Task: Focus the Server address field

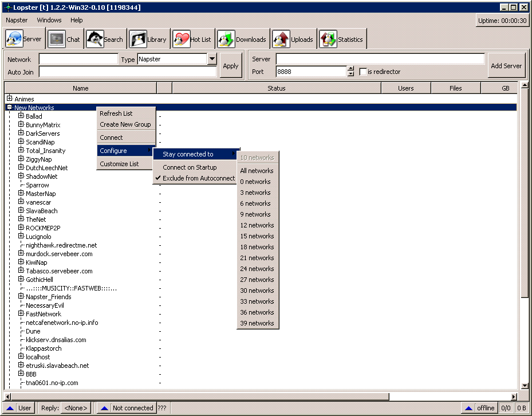Action: pos(380,59)
